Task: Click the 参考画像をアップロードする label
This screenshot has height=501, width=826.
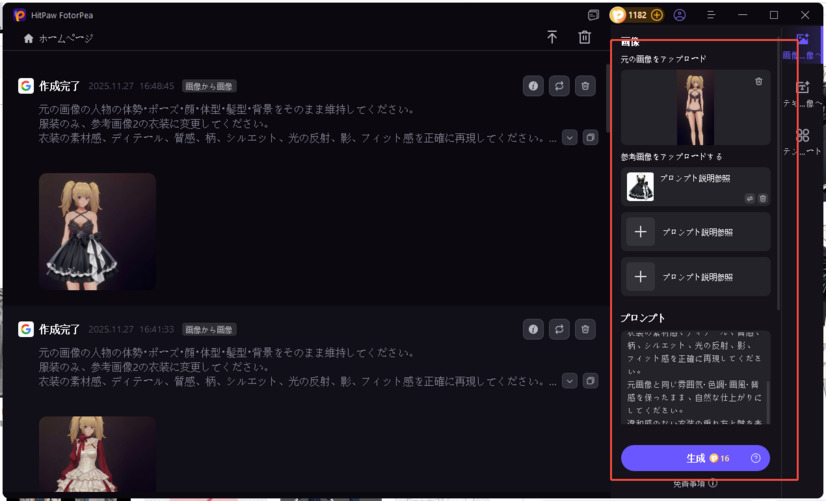Action: 671,156
